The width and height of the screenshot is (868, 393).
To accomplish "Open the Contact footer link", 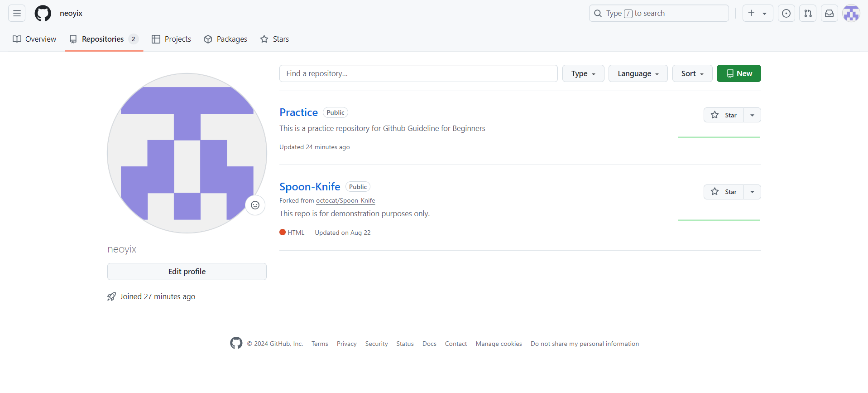I will click(x=456, y=344).
